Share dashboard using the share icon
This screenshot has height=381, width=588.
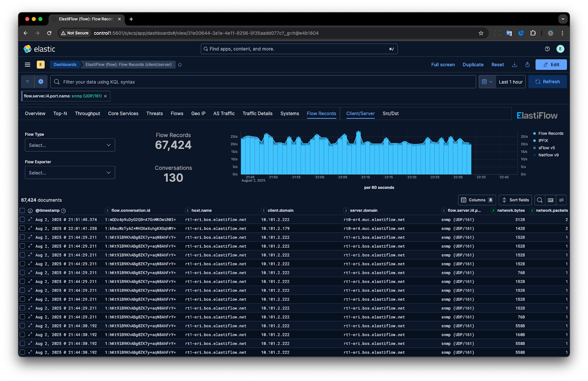pyautogui.click(x=527, y=65)
